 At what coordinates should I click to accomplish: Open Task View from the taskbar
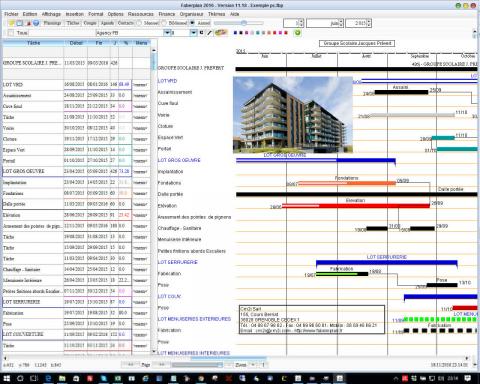click(x=34, y=378)
